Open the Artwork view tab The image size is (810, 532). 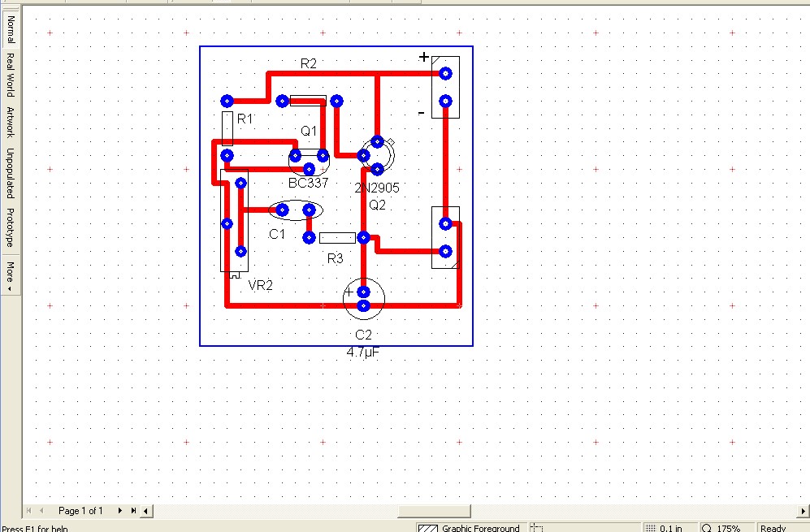click(11, 123)
